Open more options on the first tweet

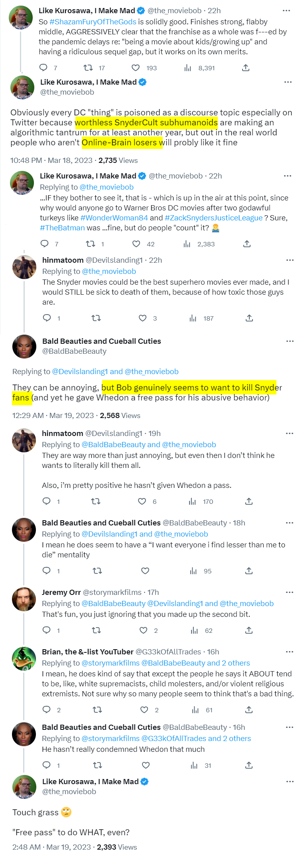pyautogui.click(x=286, y=11)
